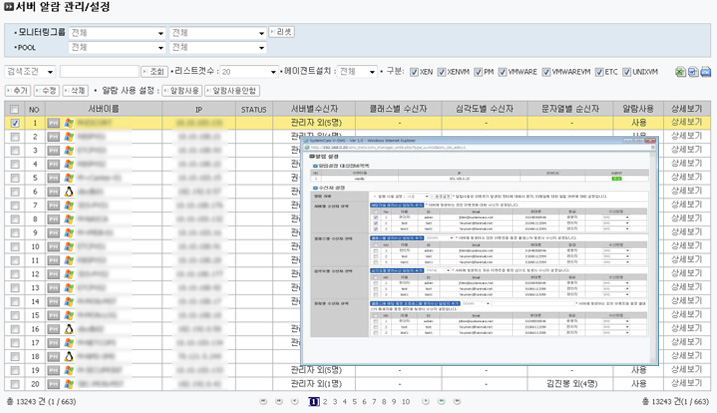This screenshot has width=717, height=413.
Task: Open 에이전트설치 dropdown
Action: (x=357, y=72)
